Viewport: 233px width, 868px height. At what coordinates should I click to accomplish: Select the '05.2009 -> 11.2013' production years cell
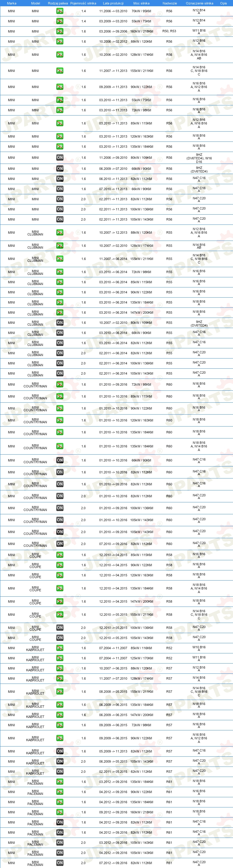point(113,751)
